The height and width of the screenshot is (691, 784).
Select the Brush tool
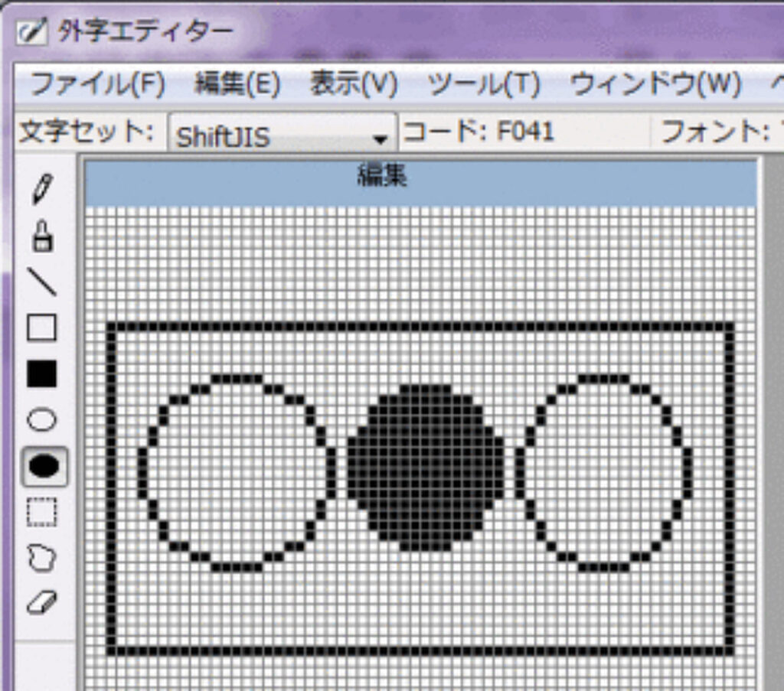pos(43,236)
